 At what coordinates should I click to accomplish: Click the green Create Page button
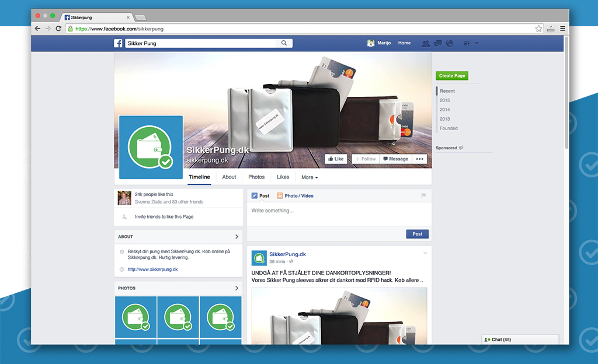452,76
